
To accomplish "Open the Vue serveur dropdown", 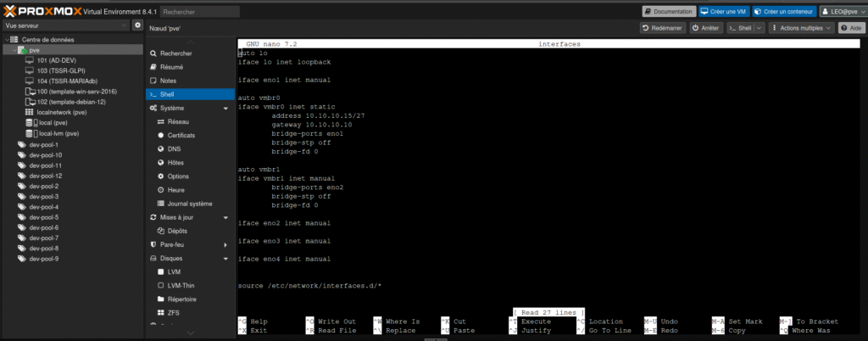I will coord(65,26).
